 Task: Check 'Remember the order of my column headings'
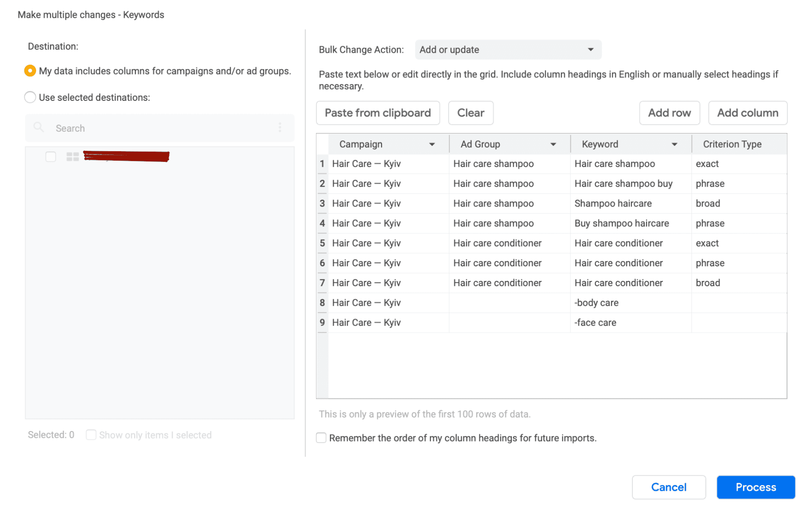pos(321,437)
